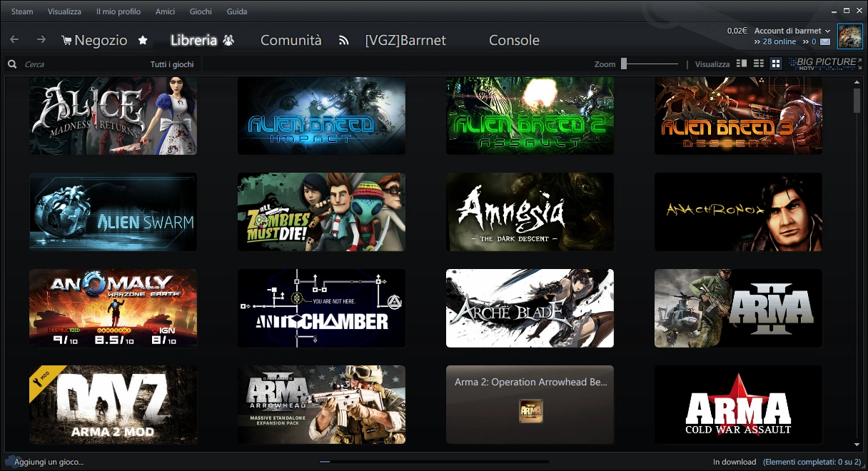Click the scrollbar up arrow
Image resolution: width=868 pixels, height=471 pixels.
[x=857, y=82]
